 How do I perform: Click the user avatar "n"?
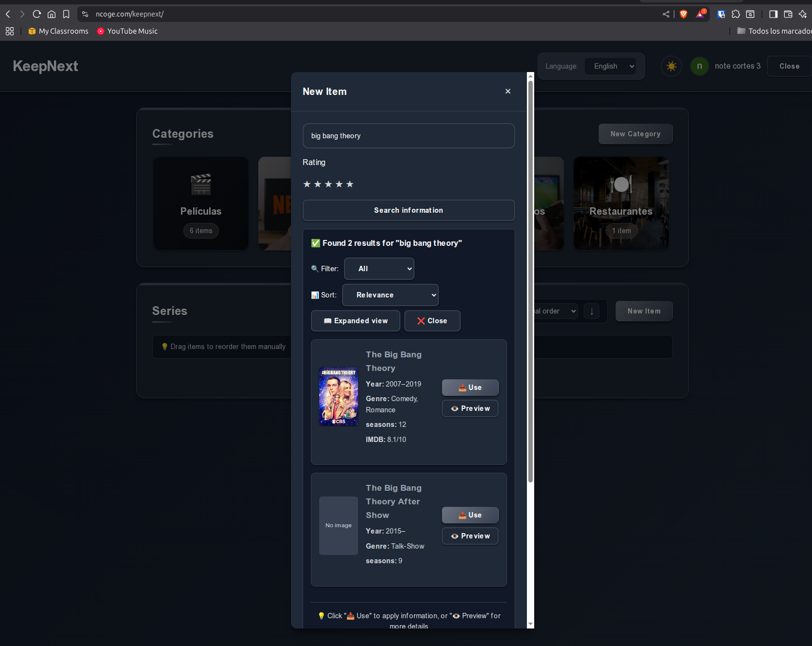700,66
